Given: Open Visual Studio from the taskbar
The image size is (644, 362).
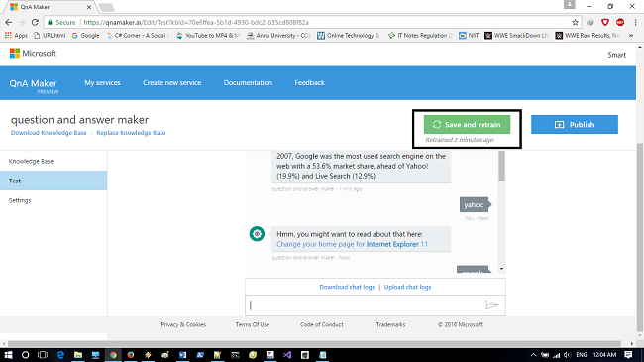Looking at the screenshot, I should point(287,355).
